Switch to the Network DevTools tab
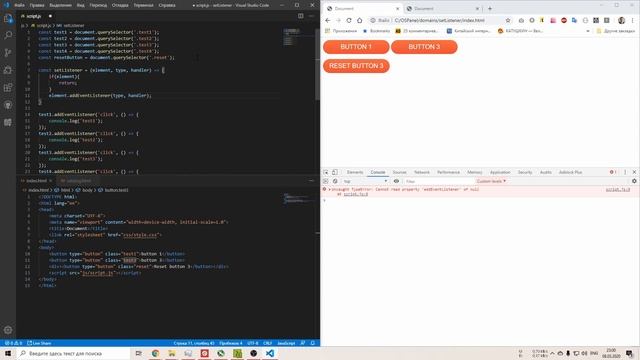640x360 pixels. (x=422, y=172)
